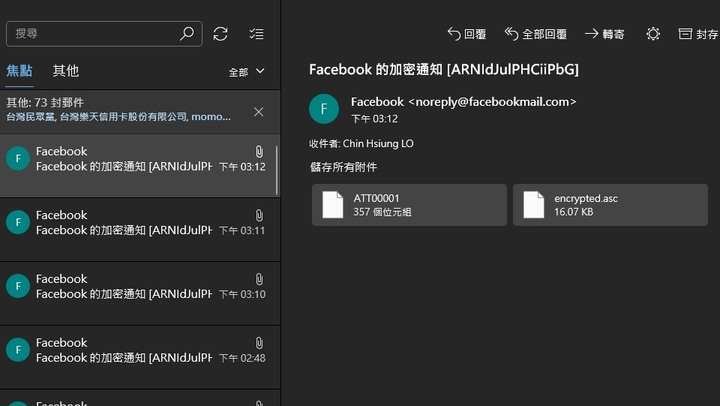
Task: Open Facebook email received 下午 03:12
Action: (x=140, y=165)
